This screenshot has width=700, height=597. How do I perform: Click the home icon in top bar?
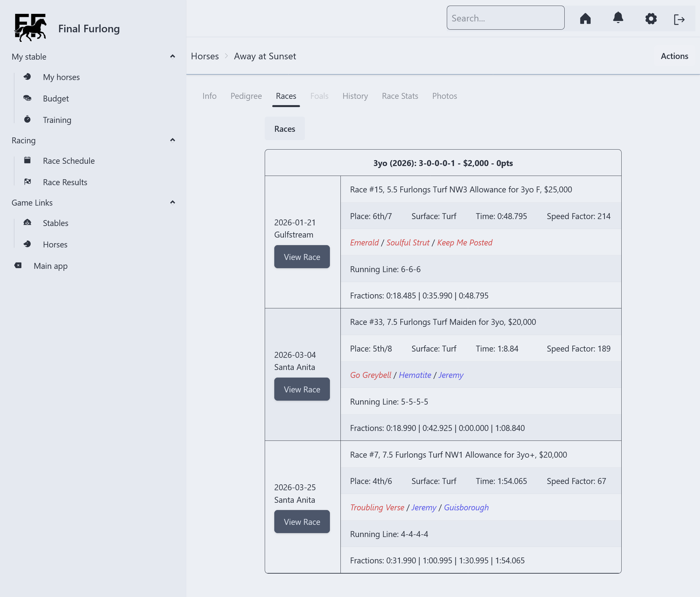tap(585, 18)
